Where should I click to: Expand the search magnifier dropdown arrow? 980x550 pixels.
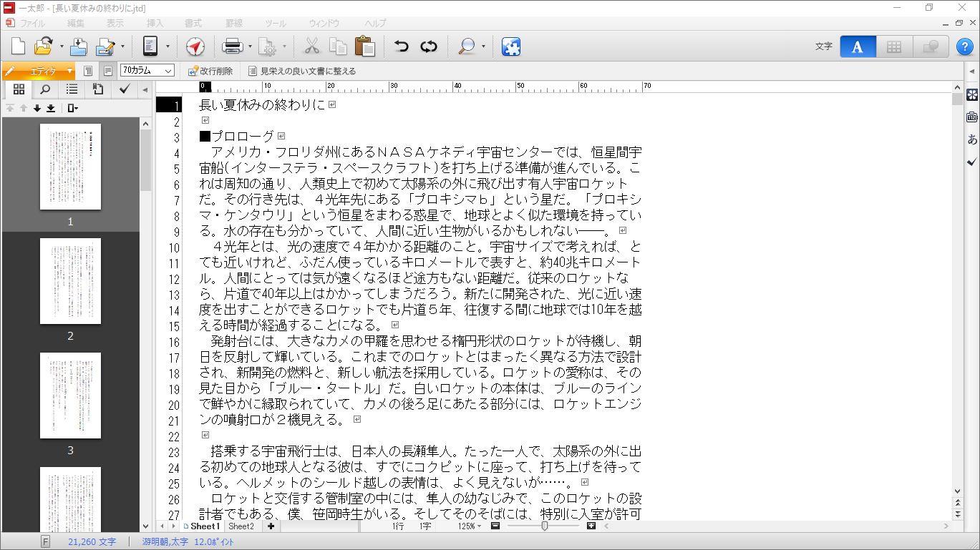click(x=483, y=46)
